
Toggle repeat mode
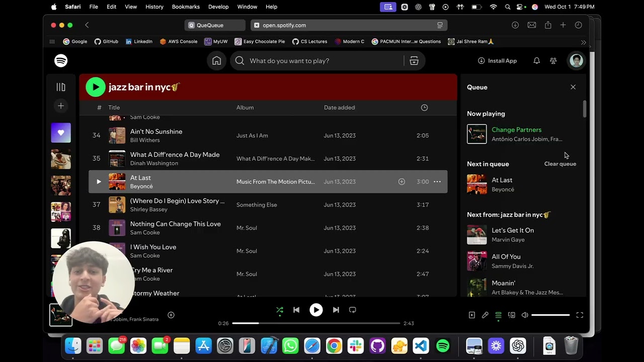(x=353, y=310)
